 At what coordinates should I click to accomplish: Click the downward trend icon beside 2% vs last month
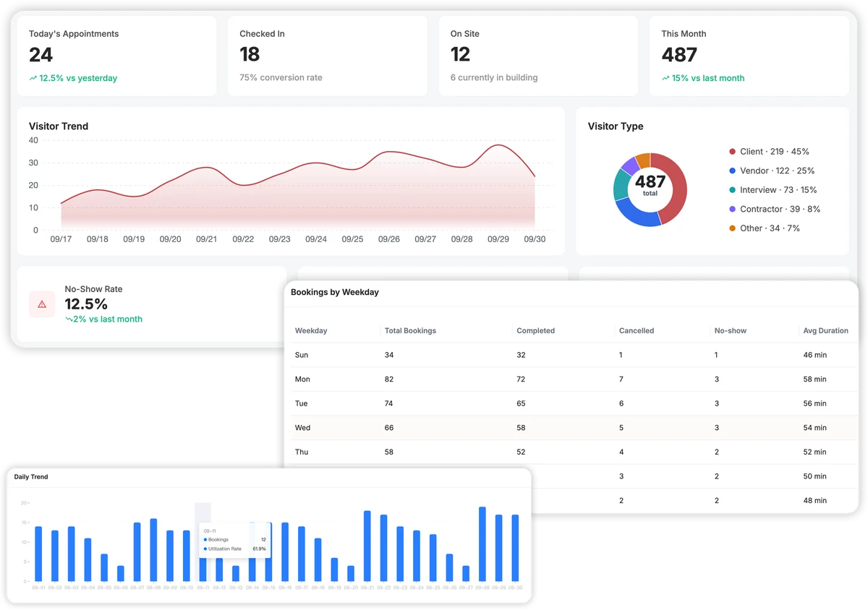coord(69,319)
